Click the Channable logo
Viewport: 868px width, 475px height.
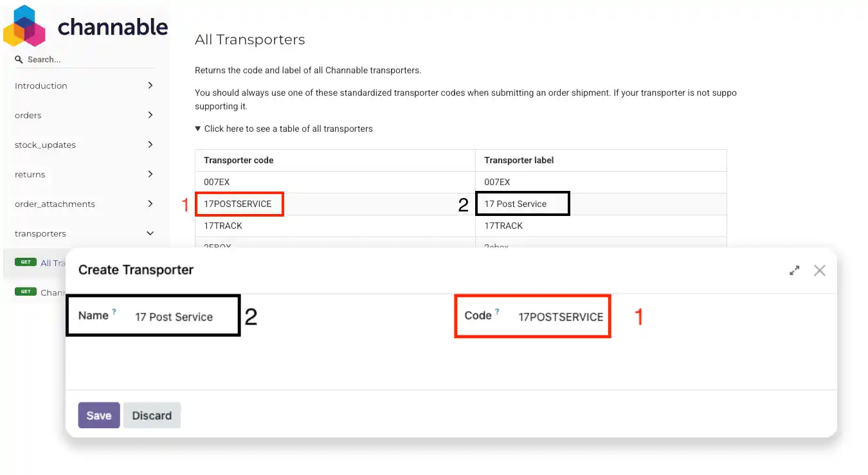click(x=86, y=26)
